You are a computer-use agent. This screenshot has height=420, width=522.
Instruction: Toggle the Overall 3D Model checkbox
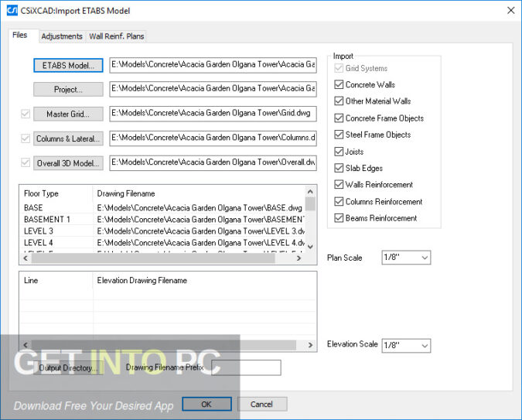pyautogui.click(x=26, y=162)
